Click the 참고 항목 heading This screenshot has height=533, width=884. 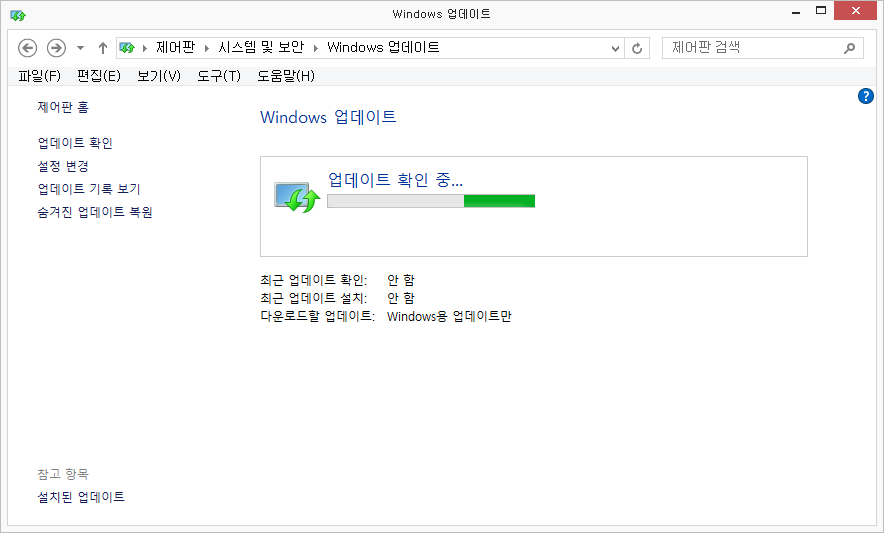click(63, 474)
